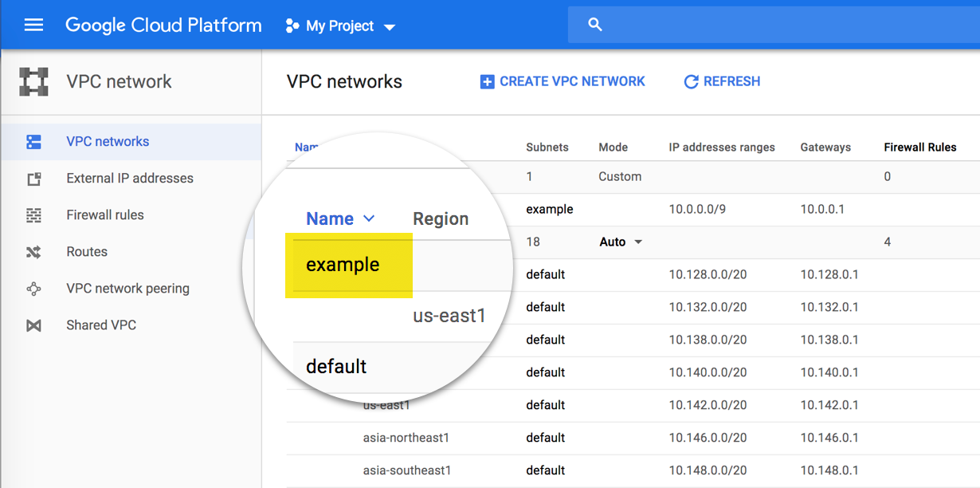
Task: Open Firewall rules from the sidebar icon
Action: (33, 214)
